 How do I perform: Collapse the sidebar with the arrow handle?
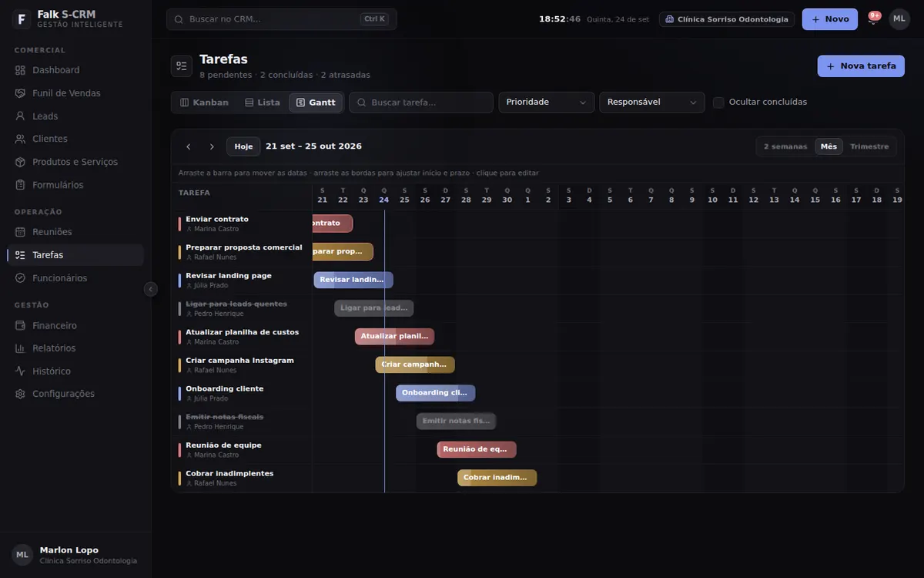pos(151,289)
